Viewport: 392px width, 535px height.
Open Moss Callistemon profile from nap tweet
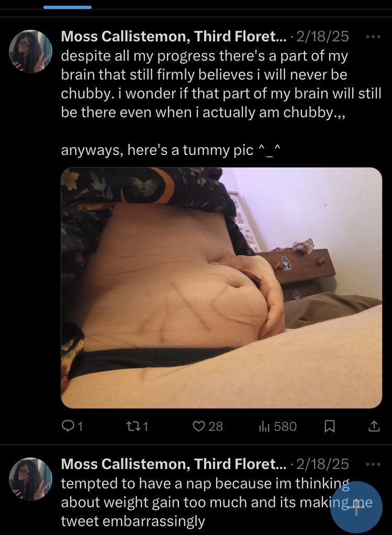click(174, 464)
